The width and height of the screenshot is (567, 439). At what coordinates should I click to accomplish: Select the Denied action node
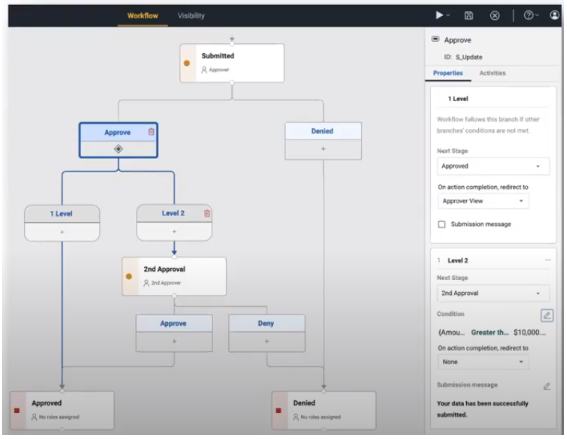323,141
